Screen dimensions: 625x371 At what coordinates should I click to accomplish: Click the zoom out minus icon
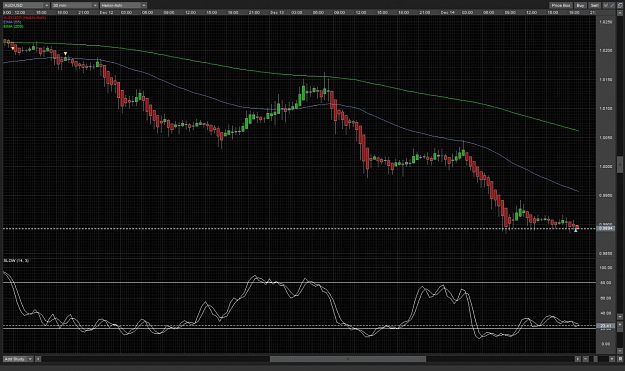pyautogui.click(x=586, y=359)
